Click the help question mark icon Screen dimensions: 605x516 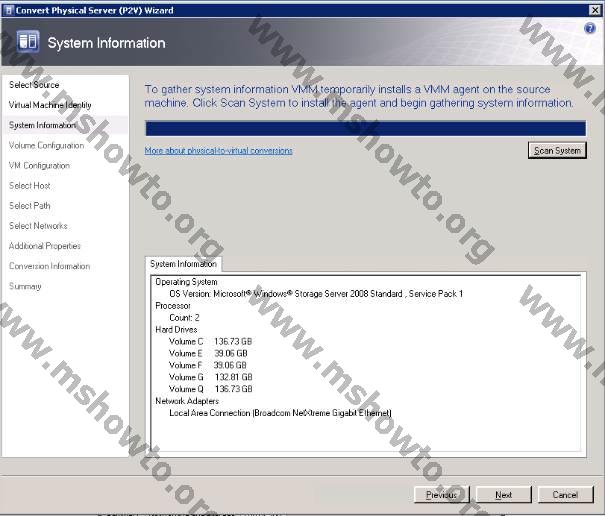tap(590, 28)
